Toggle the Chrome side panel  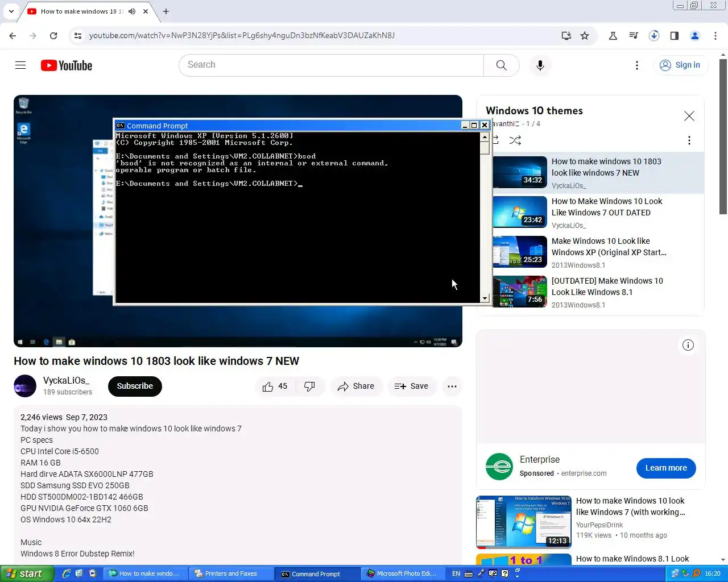click(x=675, y=35)
